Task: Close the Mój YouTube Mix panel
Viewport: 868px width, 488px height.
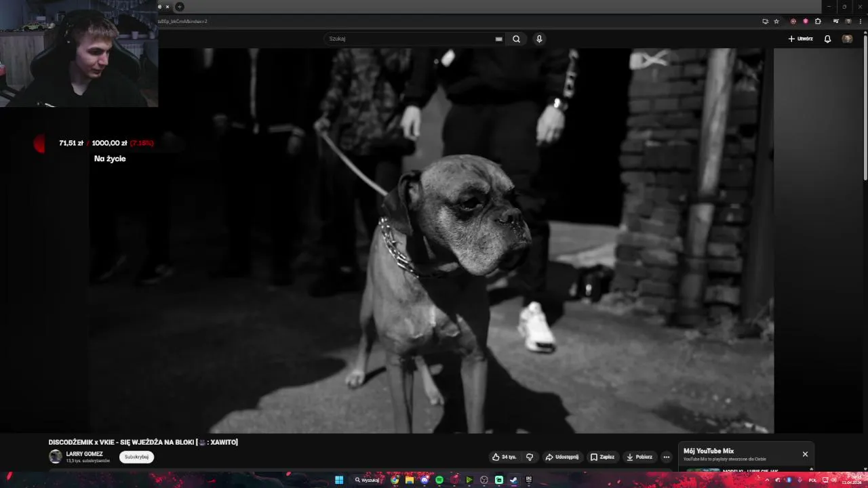Action: pyautogui.click(x=805, y=454)
